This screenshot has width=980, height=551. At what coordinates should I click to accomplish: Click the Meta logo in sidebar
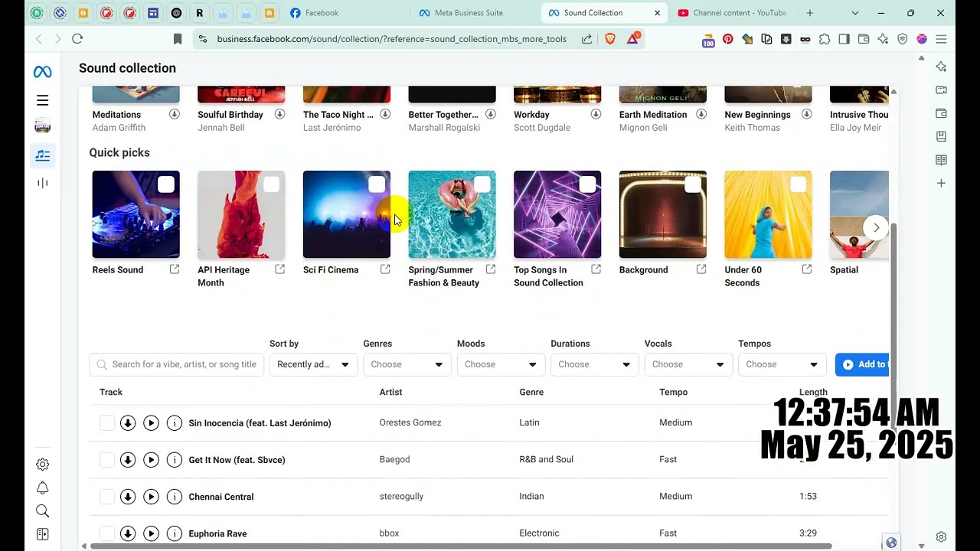42,72
